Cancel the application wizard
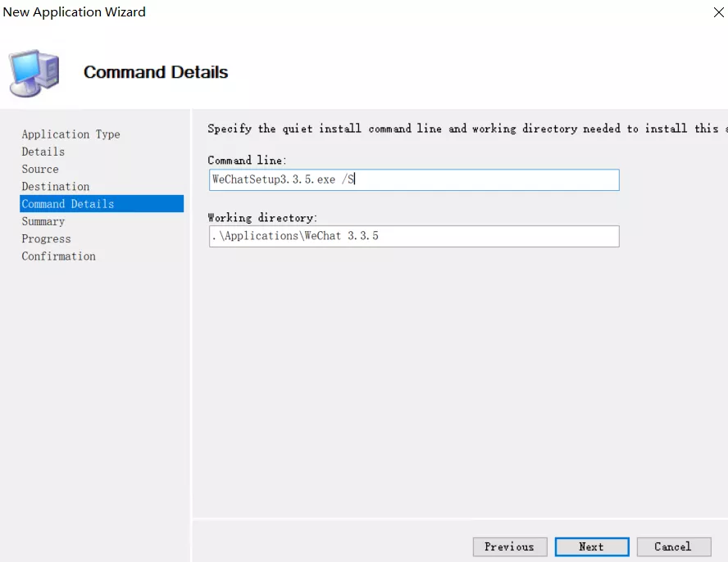 pos(671,546)
